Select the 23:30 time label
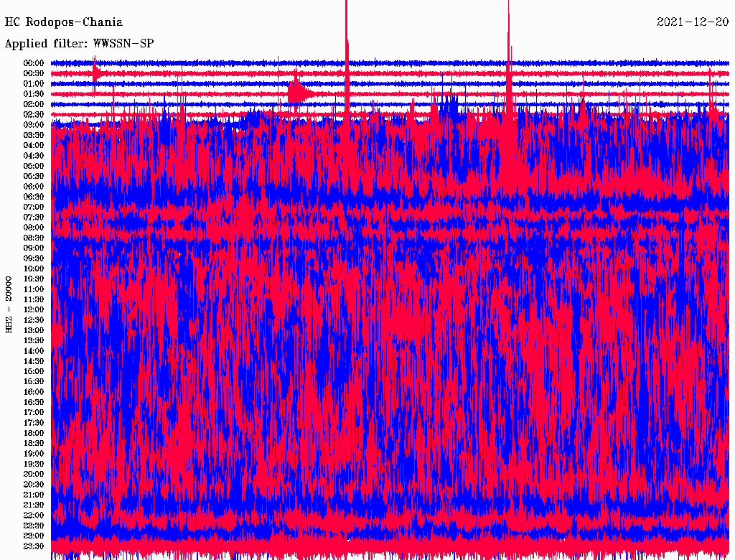The height and width of the screenshot is (560, 735). tap(34, 546)
